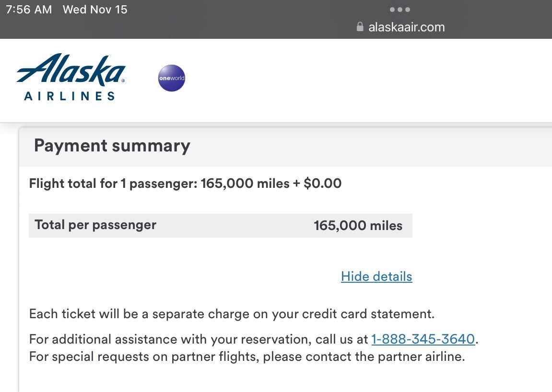Image resolution: width=552 pixels, height=392 pixels.
Task: Select the alaskaair.com address bar
Action: [x=406, y=27]
